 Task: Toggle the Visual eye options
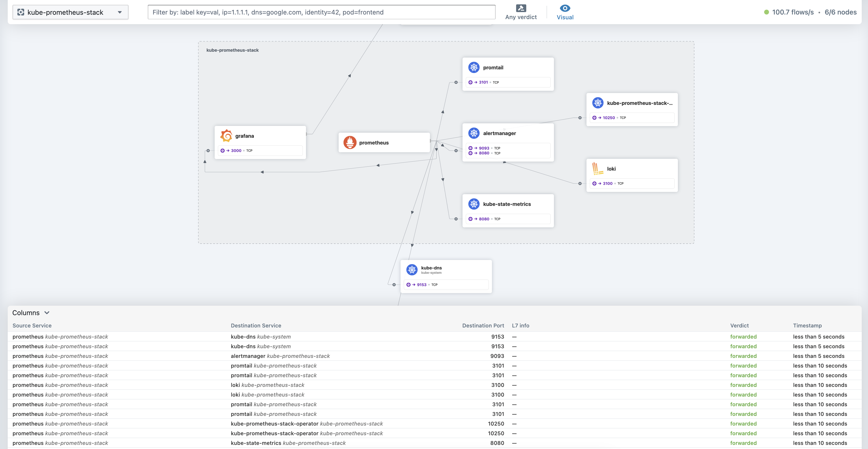565,12
